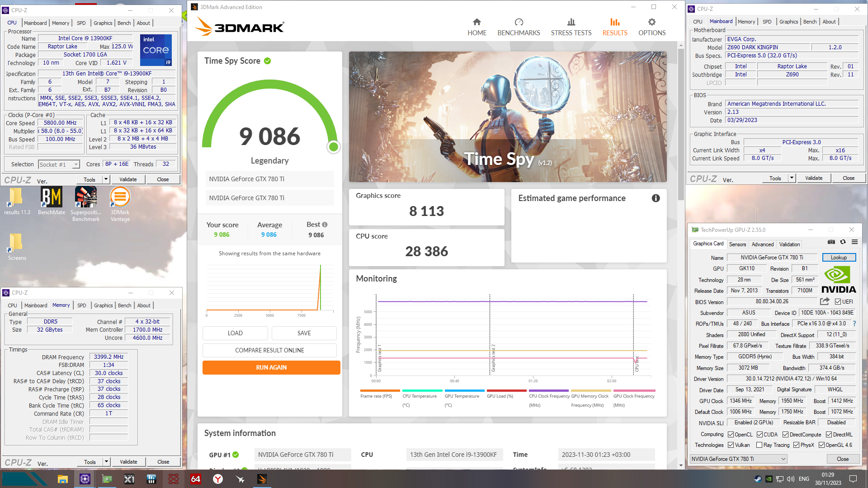Open File Explorer from the taskbar
This screenshot has width=868, height=488.
pos(62,479)
